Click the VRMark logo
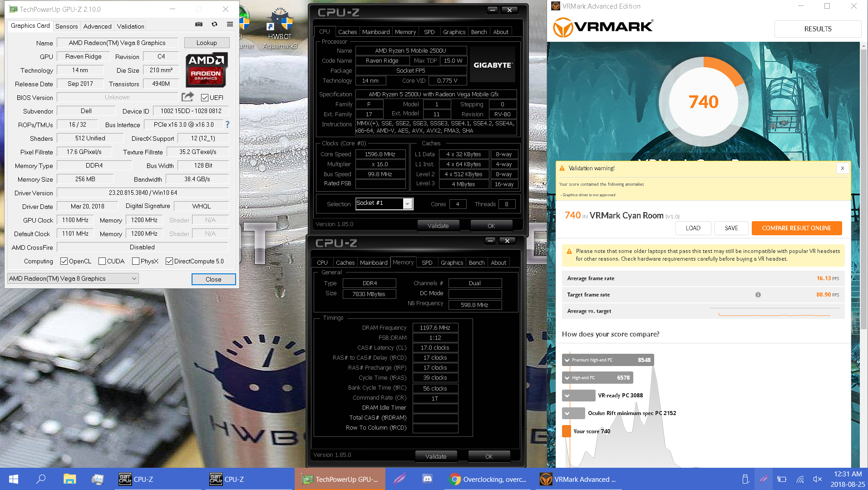868x490 pixels. tap(603, 27)
